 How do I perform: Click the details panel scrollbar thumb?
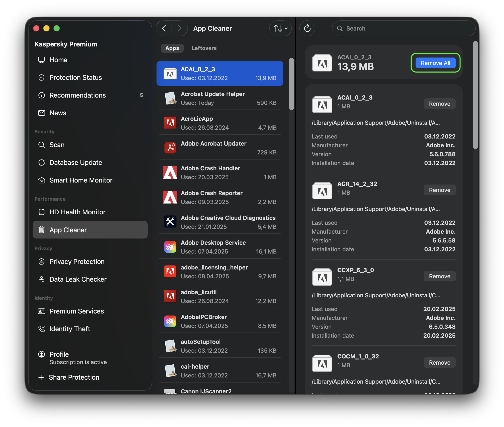(475, 95)
